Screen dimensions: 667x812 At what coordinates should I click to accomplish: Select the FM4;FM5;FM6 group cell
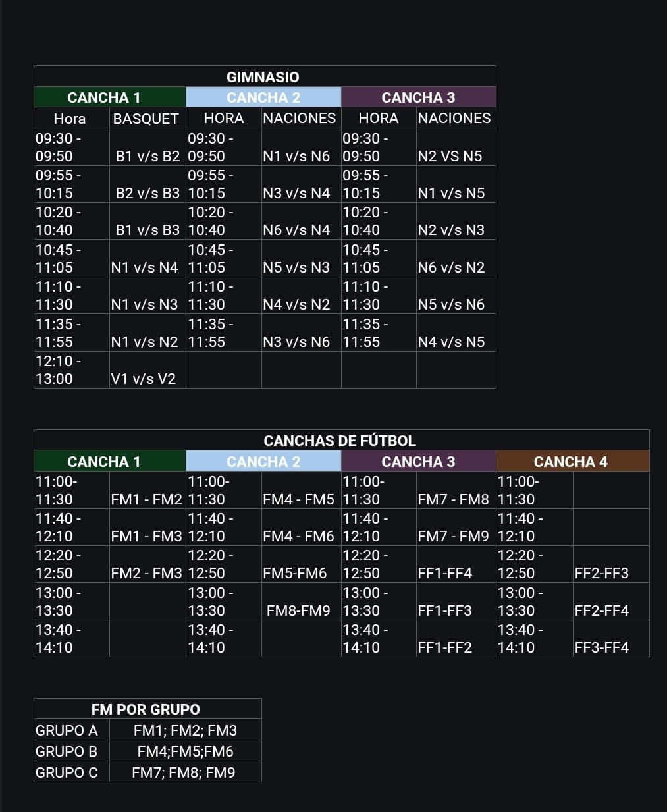point(185,751)
